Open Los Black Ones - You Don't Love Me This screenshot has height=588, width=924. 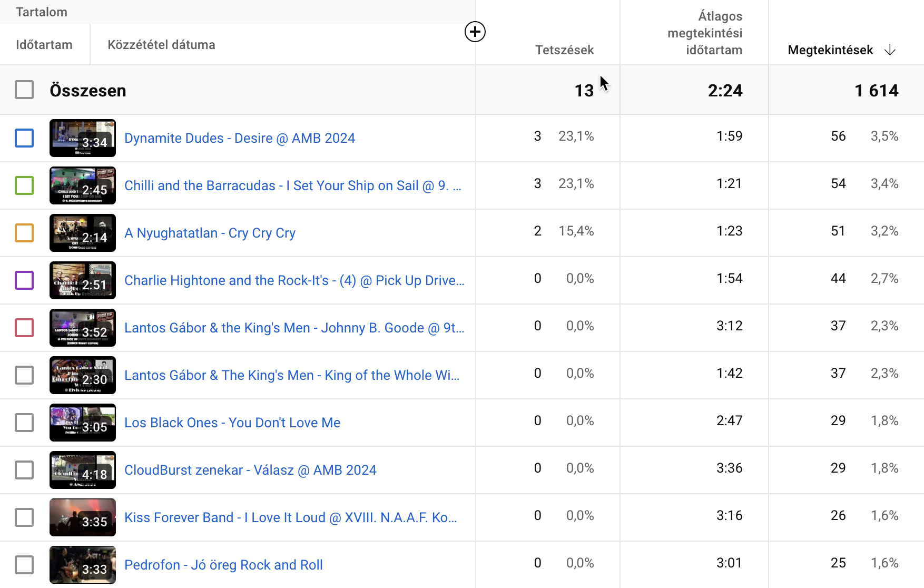point(232,423)
